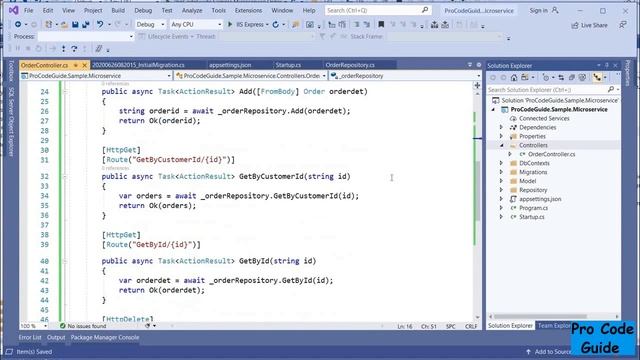Expand the Properties node
Image resolution: width=640 pixels, height=360 pixels.
[x=501, y=136]
